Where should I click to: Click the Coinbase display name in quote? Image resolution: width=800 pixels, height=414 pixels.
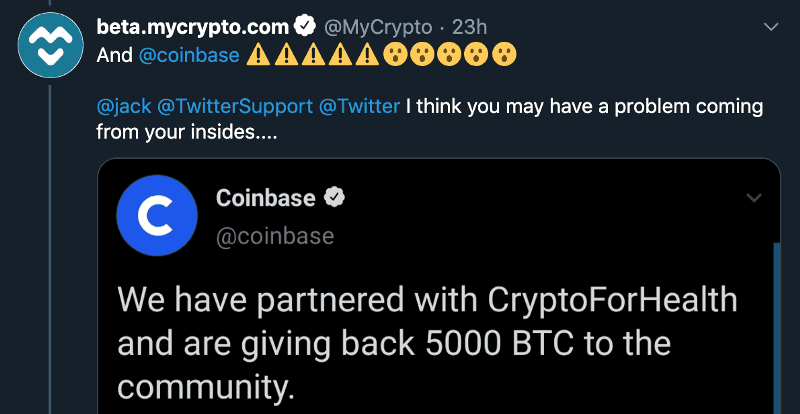pyautogui.click(x=265, y=198)
